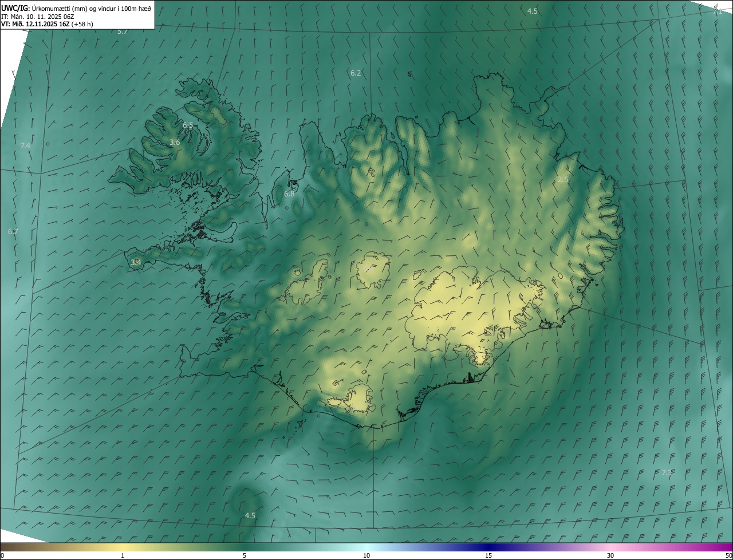Click the 6.8 value in the northwest bay

tap(289, 194)
